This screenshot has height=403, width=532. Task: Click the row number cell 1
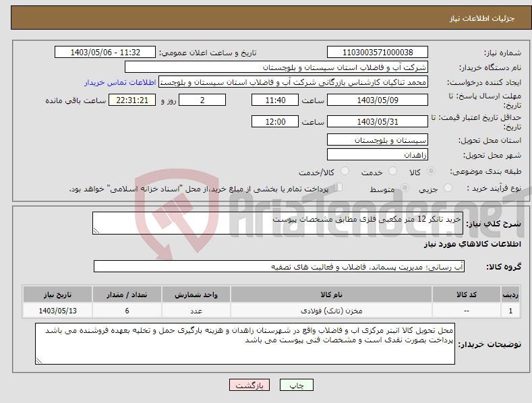[510, 311]
